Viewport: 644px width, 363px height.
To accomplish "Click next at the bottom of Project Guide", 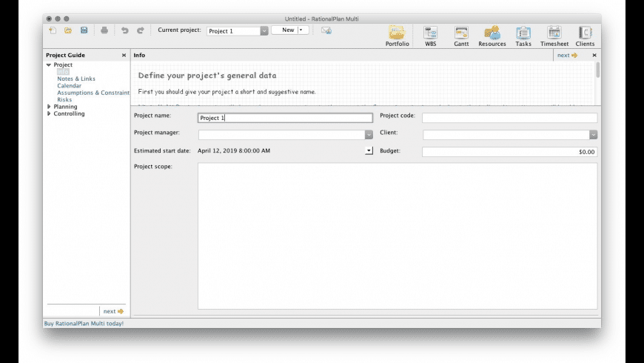I will click(x=113, y=311).
